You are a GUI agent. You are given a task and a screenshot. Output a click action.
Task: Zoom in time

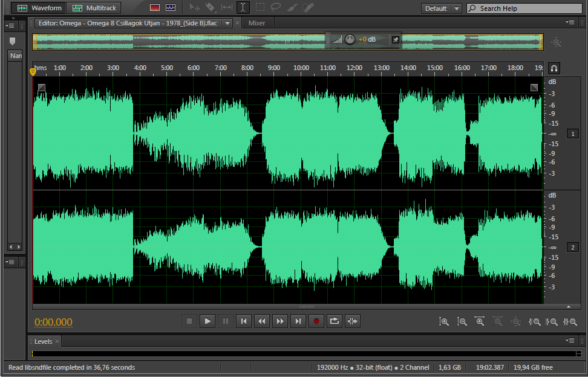(480, 321)
